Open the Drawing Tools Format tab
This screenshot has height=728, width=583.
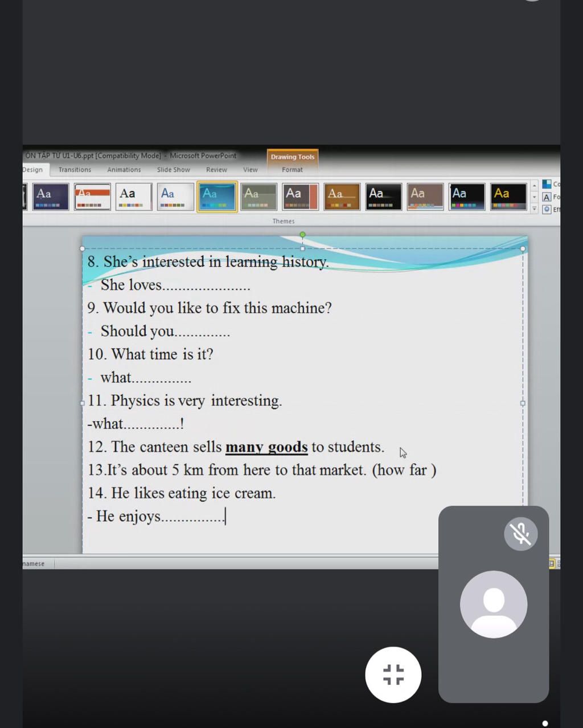(292, 170)
